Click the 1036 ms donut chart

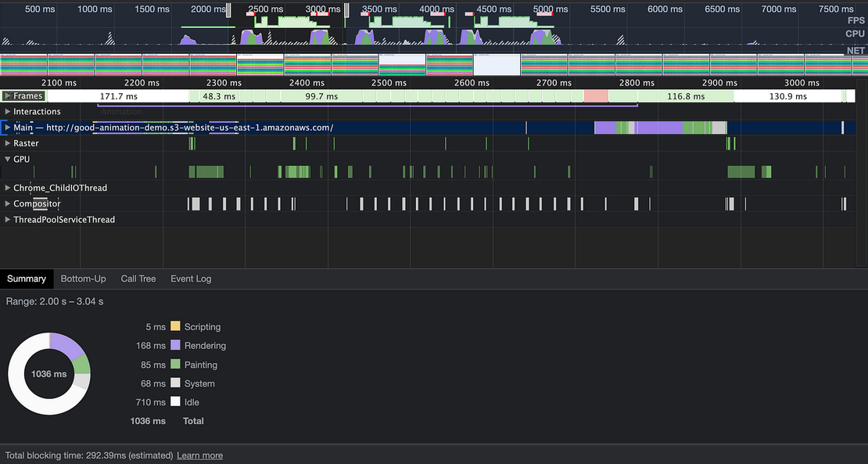[49, 374]
